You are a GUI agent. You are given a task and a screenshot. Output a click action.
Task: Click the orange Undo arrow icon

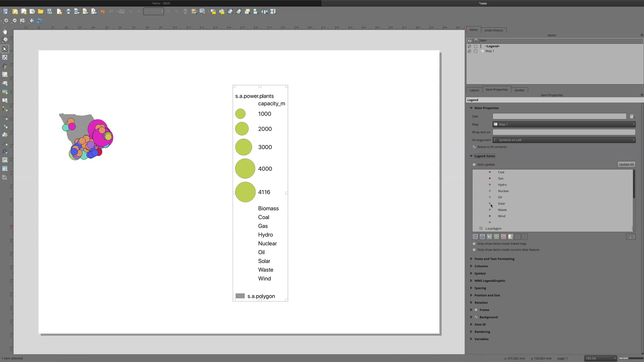pyautogui.click(x=103, y=12)
